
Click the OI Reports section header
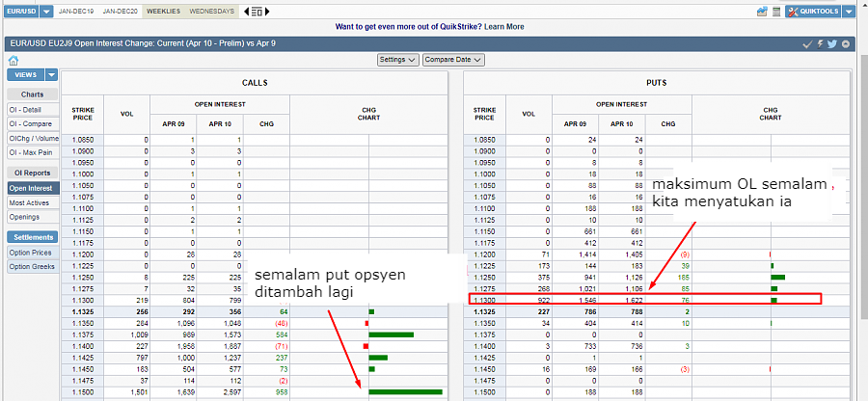(x=33, y=174)
